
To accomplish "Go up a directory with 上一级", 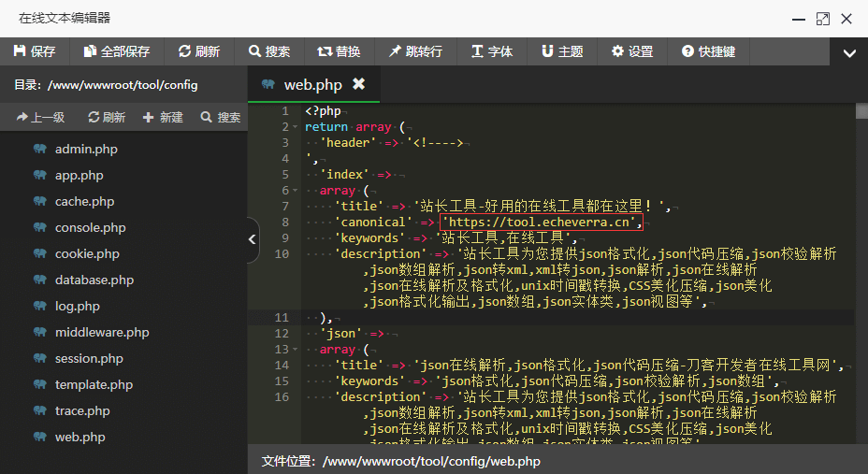I will [41, 117].
